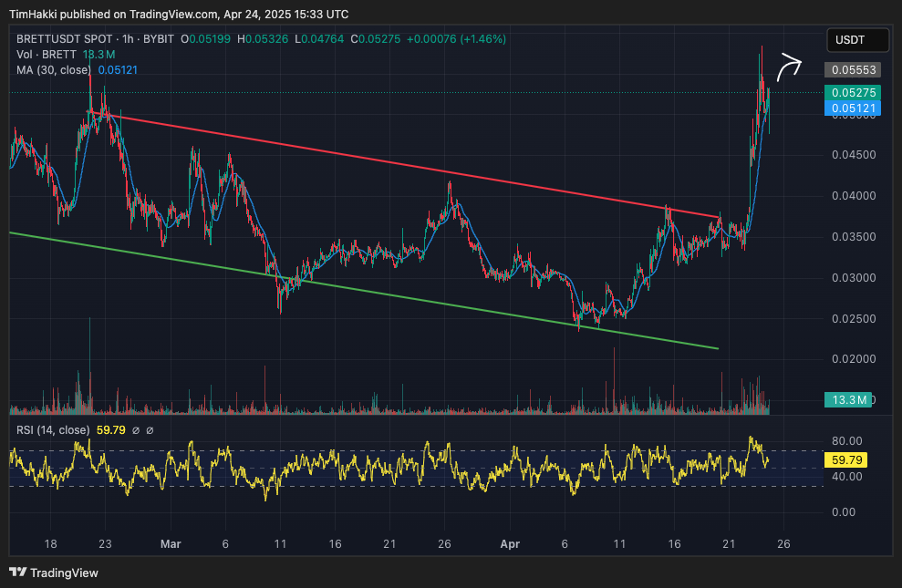This screenshot has width=902, height=588.
Task: Click the gray 0.05553 price axis label
Action: click(x=853, y=70)
